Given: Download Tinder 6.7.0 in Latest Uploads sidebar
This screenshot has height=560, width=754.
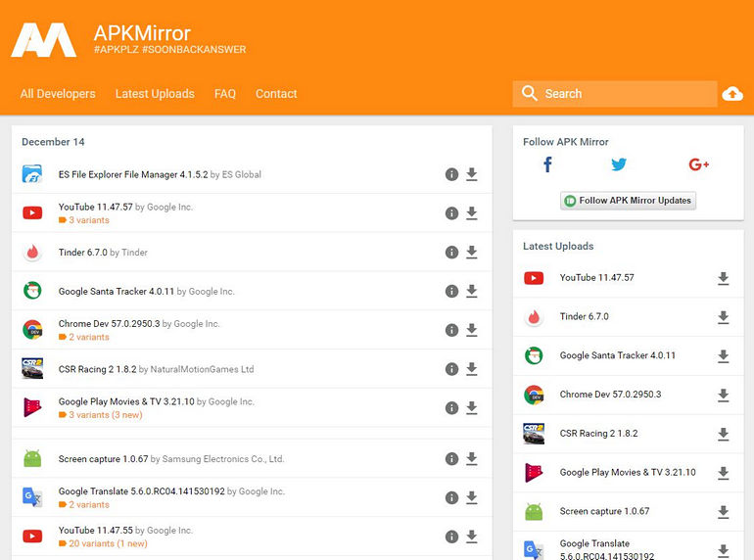Looking at the screenshot, I should coord(724,317).
